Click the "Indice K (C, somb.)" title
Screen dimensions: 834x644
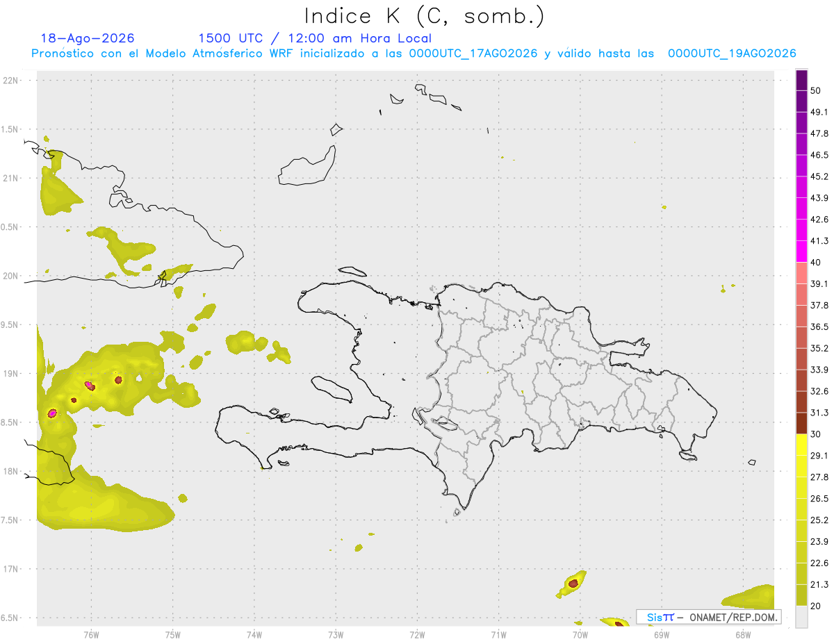(x=425, y=16)
